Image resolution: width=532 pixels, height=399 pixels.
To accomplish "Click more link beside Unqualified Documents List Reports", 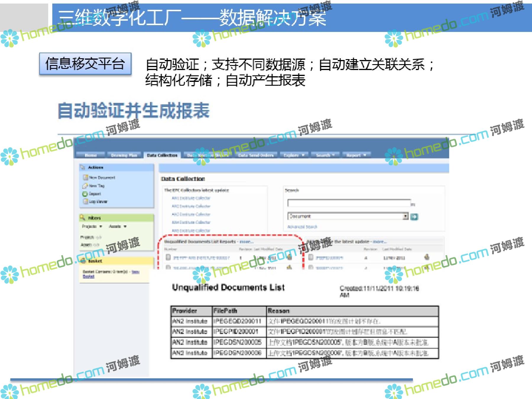I will [x=246, y=242].
